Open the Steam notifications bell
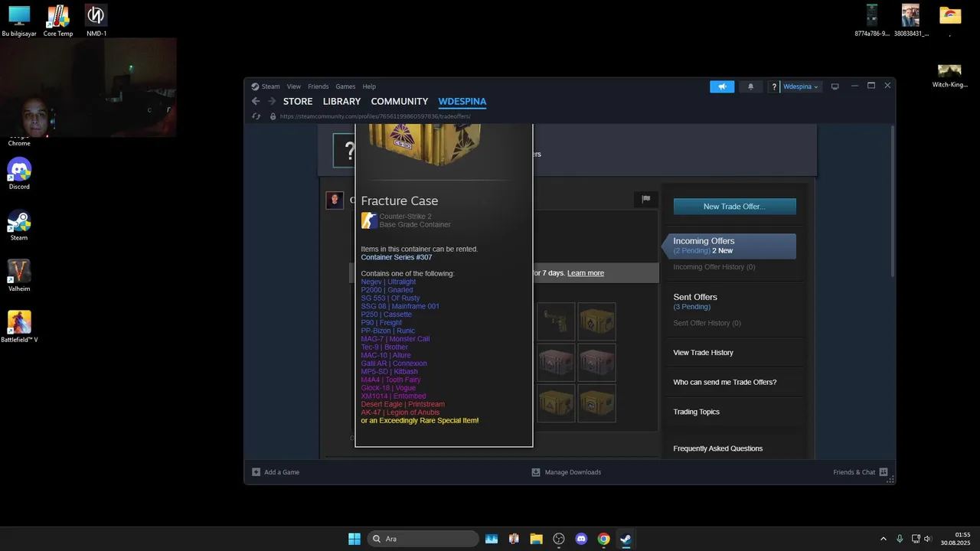The width and height of the screenshot is (980, 551). coord(750,86)
